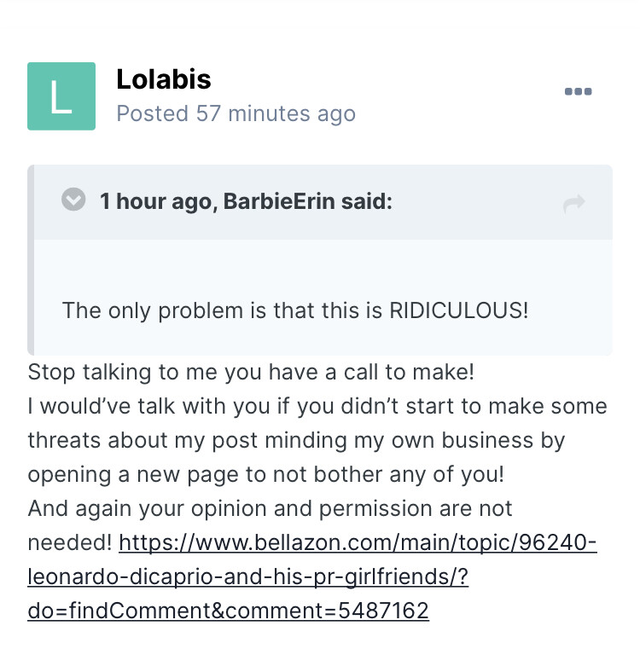Jump to BarbieErin's original post via arrow icon
This screenshot has height=672, width=640.
click(x=574, y=203)
